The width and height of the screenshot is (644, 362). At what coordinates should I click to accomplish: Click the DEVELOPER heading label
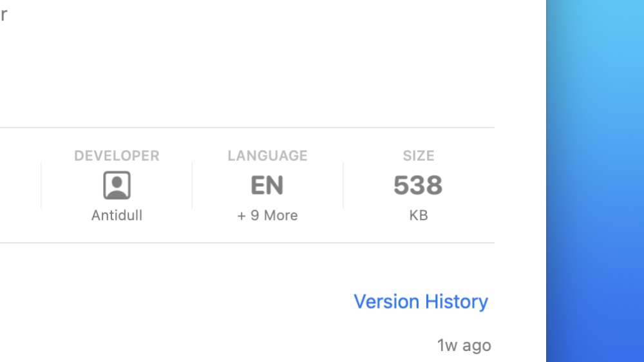(117, 156)
